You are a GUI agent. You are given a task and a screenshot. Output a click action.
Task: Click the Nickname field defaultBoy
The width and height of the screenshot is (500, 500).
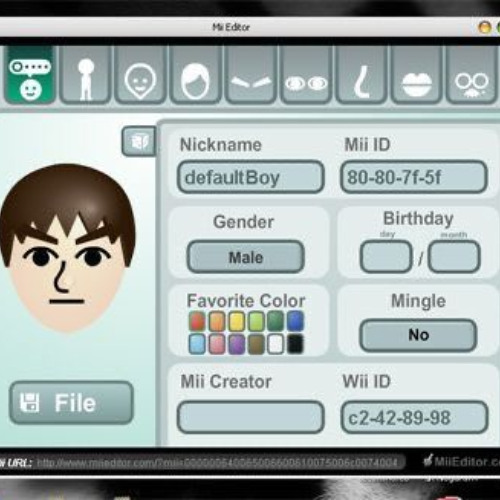tap(251, 177)
